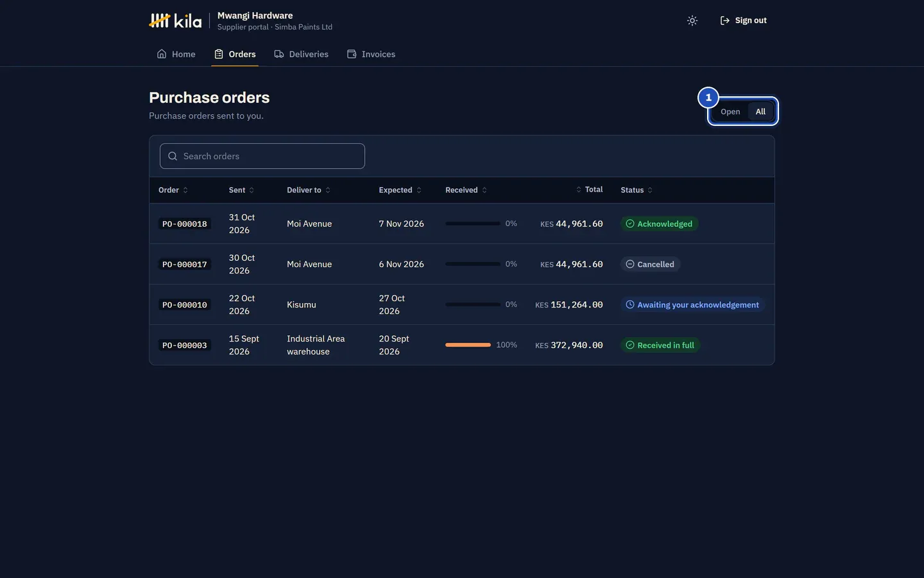924x578 pixels.
Task: Click Moi Avenue in PO-000018 row
Action: tap(309, 223)
